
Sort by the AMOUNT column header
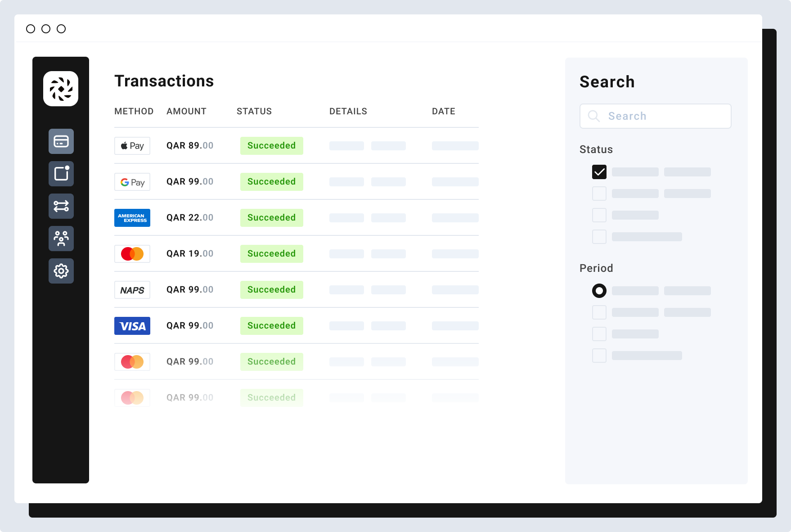[x=186, y=111]
